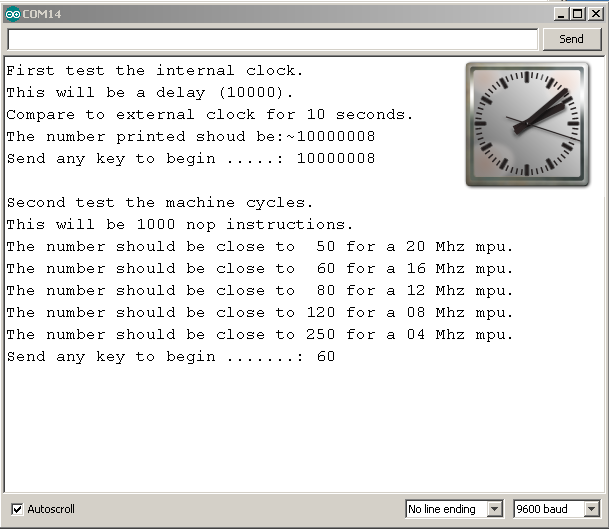Click the line mentioning 04 Mhz mpu

(260, 335)
